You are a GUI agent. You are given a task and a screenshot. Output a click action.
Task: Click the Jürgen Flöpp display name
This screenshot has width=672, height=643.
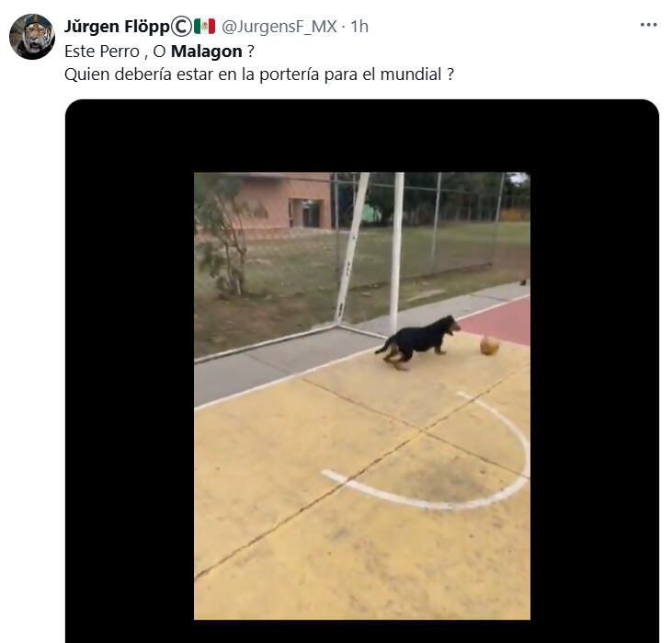coord(117,27)
